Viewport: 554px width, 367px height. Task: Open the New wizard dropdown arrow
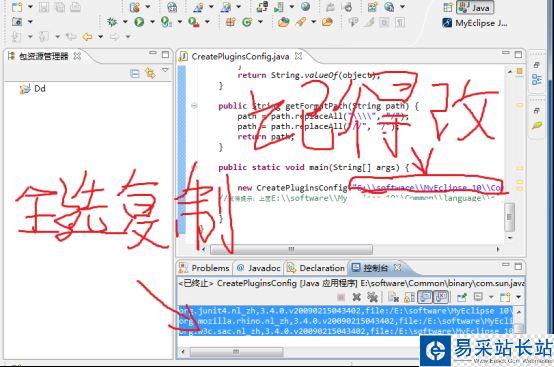click(x=30, y=7)
